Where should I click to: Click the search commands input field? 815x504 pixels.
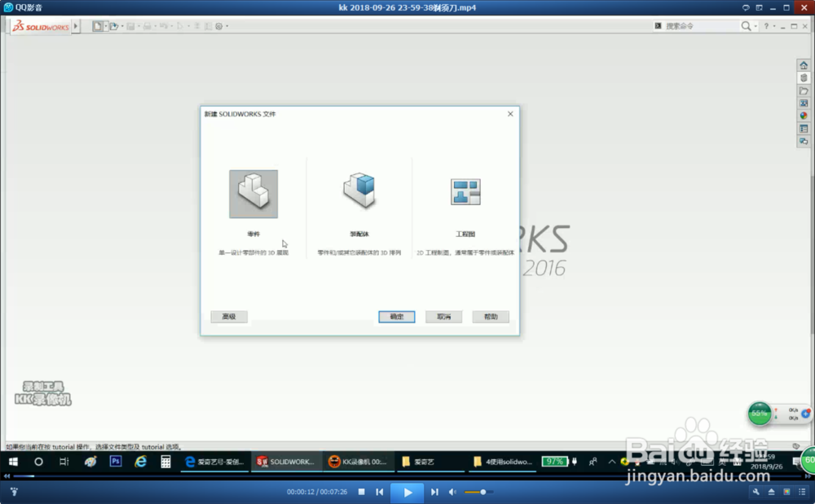tap(702, 26)
